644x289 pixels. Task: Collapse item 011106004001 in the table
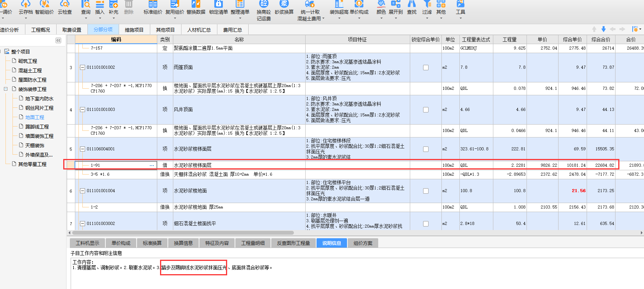[82, 149]
